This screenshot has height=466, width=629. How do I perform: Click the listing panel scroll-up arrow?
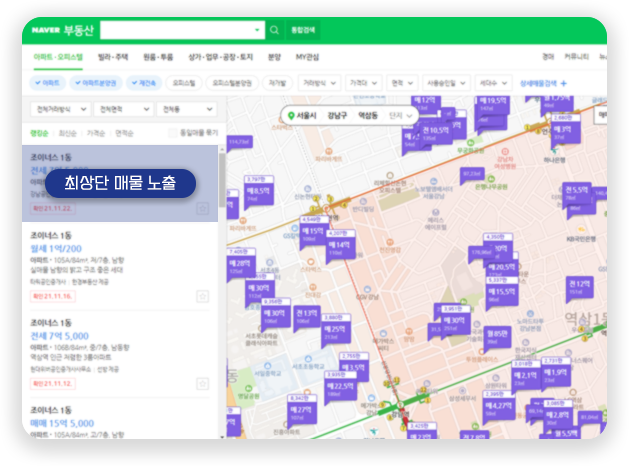pos(222,149)
